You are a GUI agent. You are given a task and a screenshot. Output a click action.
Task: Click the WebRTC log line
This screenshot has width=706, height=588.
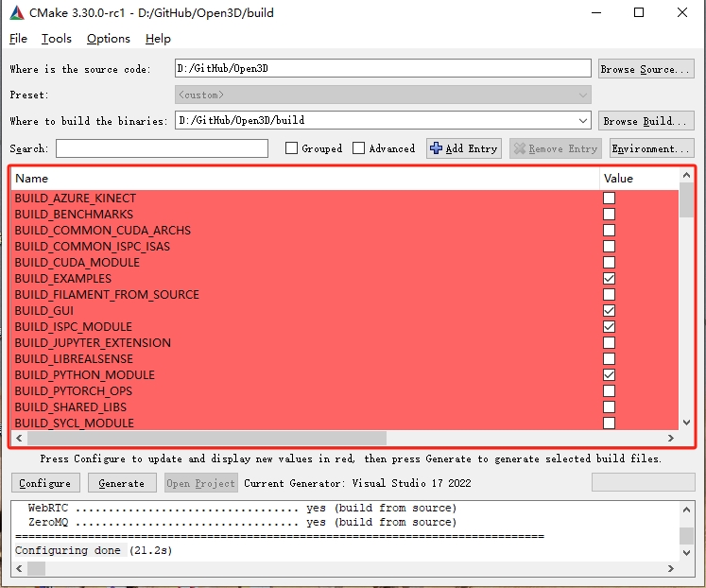[242, 509]
